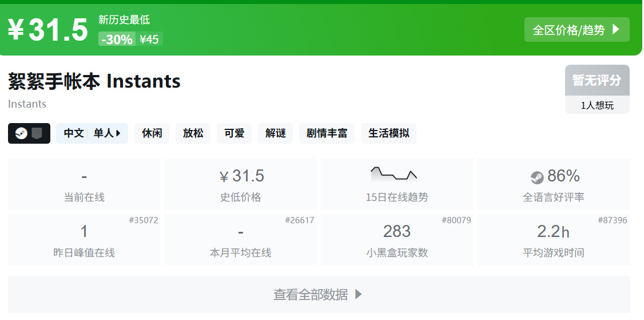Click the large ¥31.5 current price
This screenshot has width=644, height=320.
pyautogui.click(x=48, y=30)
